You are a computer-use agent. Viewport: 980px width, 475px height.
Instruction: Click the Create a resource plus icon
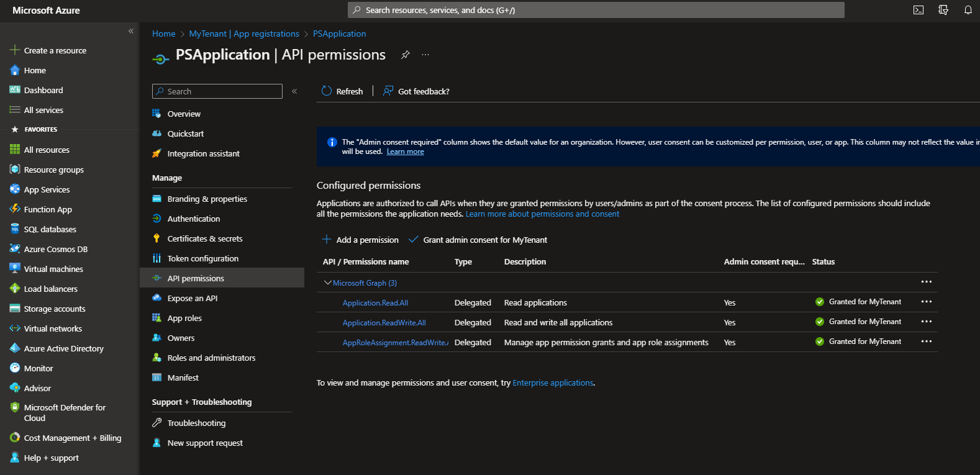click(x=15, y=50)
